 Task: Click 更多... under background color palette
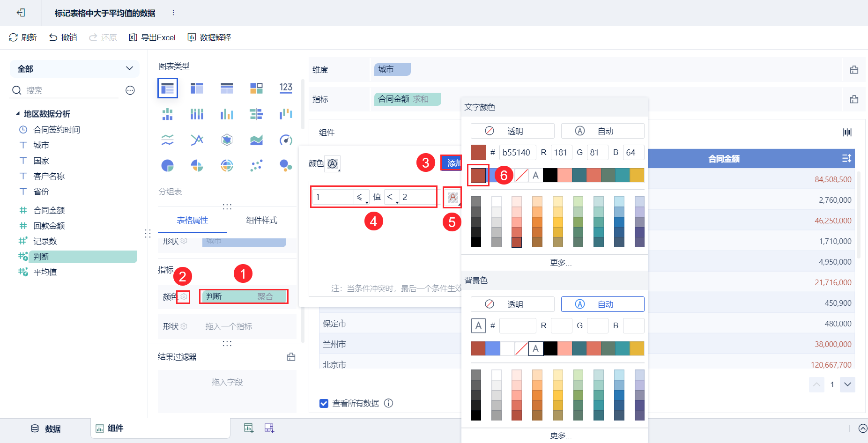[560, 436]
